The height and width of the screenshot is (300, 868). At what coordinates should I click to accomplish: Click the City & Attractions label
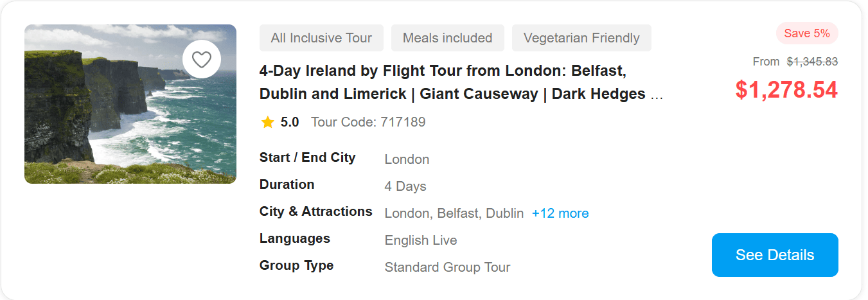tap(315, 211)
